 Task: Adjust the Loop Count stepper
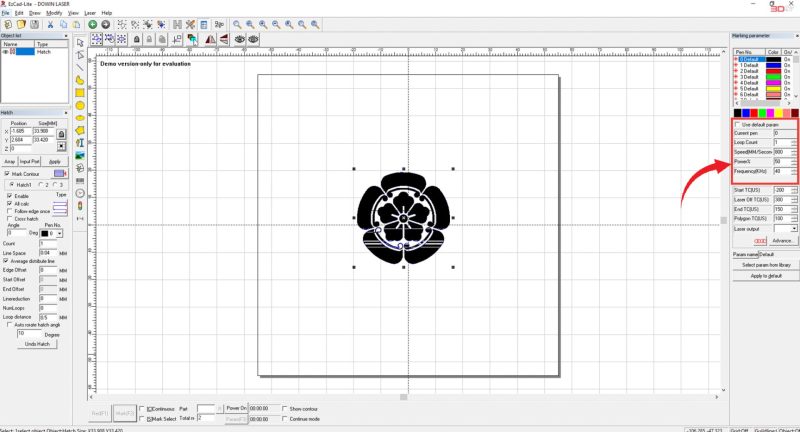(794, 142)
